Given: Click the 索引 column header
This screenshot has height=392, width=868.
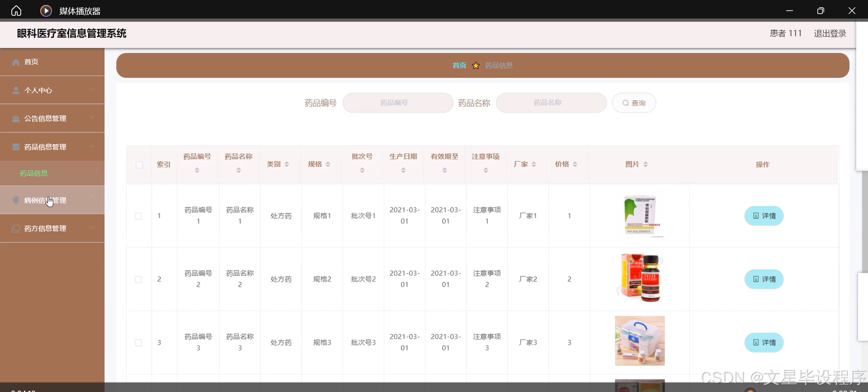Looking at the screenshot, I should (164, 165).
